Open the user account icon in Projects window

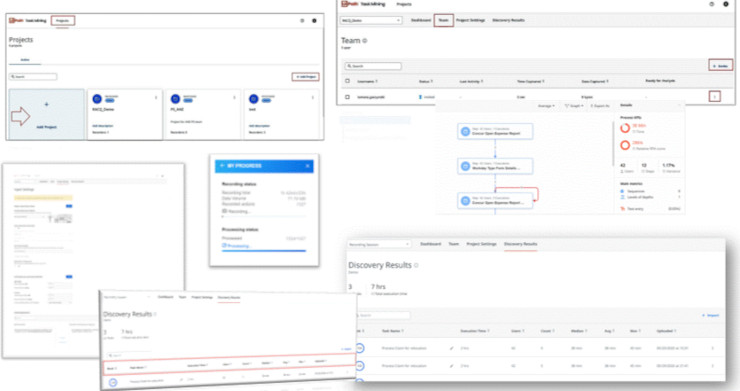[314, 20]
